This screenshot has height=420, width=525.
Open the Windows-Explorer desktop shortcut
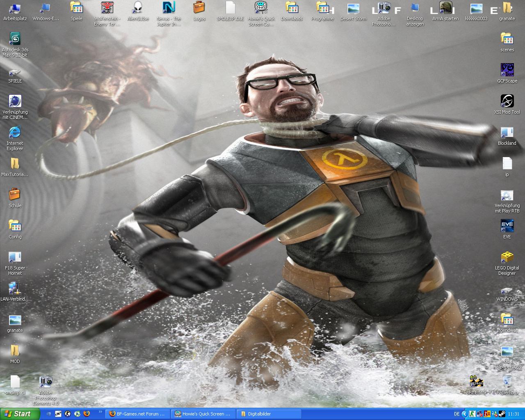click(x=46, y=11)
